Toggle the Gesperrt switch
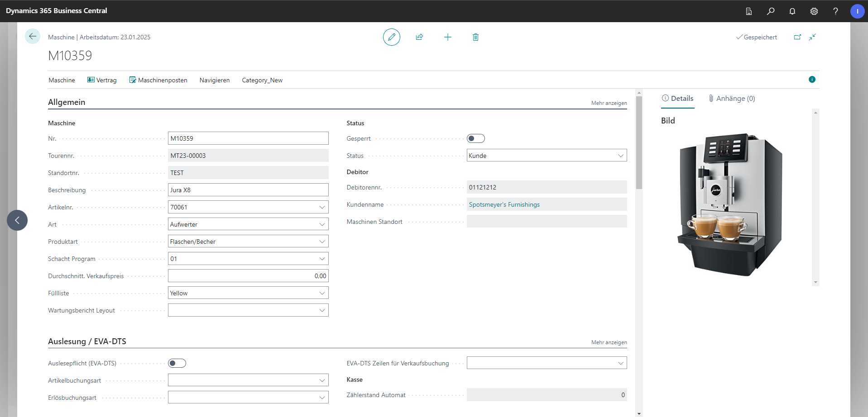The image size is (868, 417). pyautogui.click(x=475, y=138)
